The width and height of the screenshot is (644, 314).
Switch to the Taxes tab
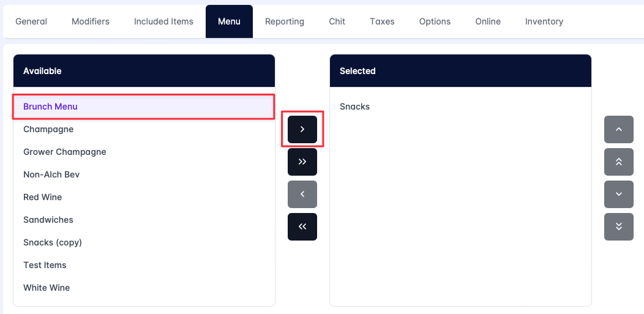[x=382, y=21]
